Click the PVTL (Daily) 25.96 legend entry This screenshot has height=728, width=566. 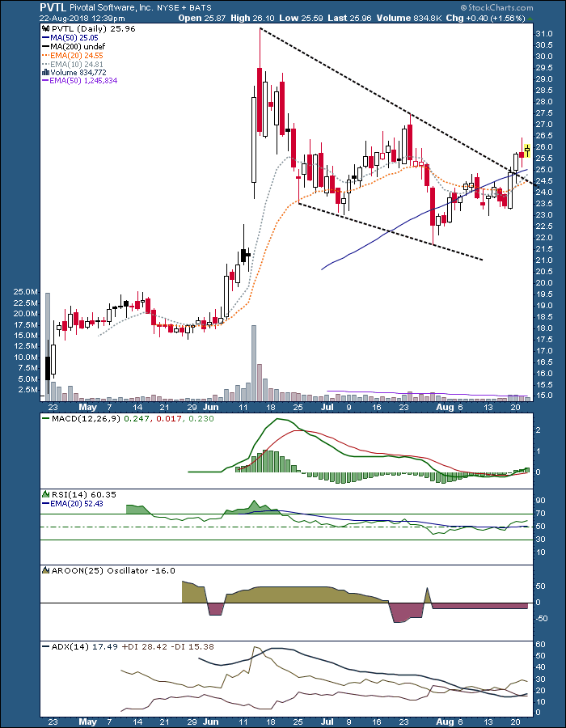93,28
